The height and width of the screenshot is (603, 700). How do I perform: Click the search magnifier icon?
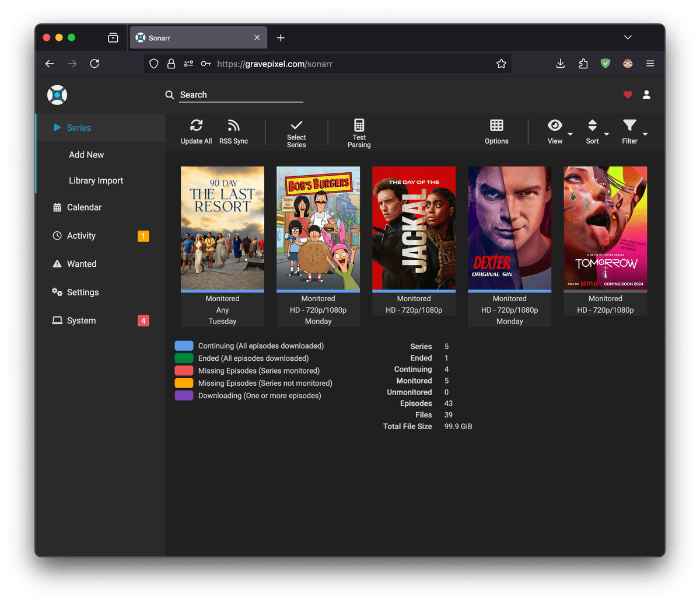(170, 95)
